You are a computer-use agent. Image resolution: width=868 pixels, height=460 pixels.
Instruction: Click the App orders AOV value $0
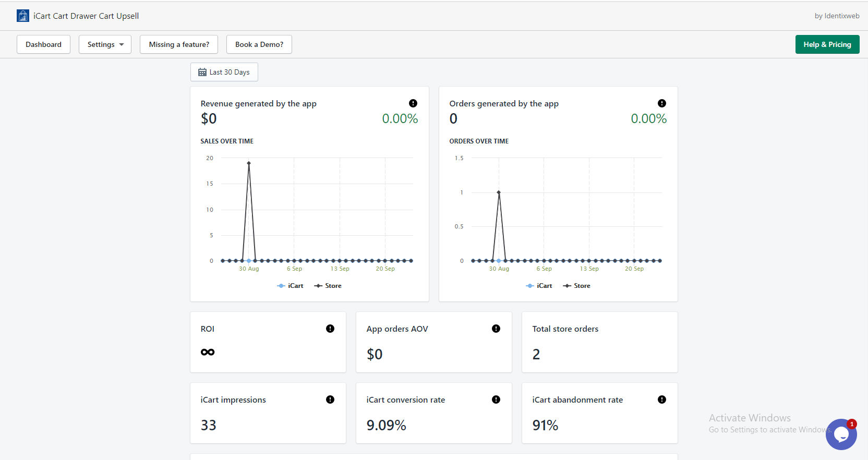click(x=375, y=355)
